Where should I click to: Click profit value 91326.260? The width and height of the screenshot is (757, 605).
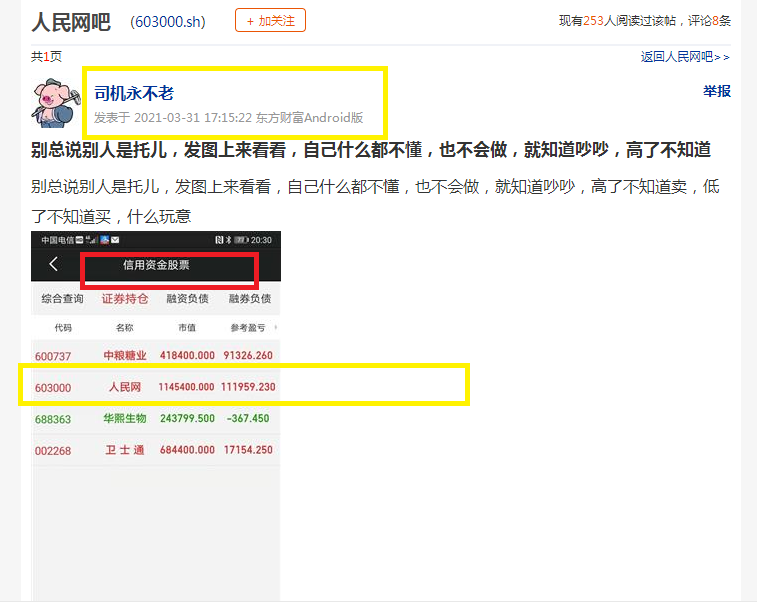point(248,356)
